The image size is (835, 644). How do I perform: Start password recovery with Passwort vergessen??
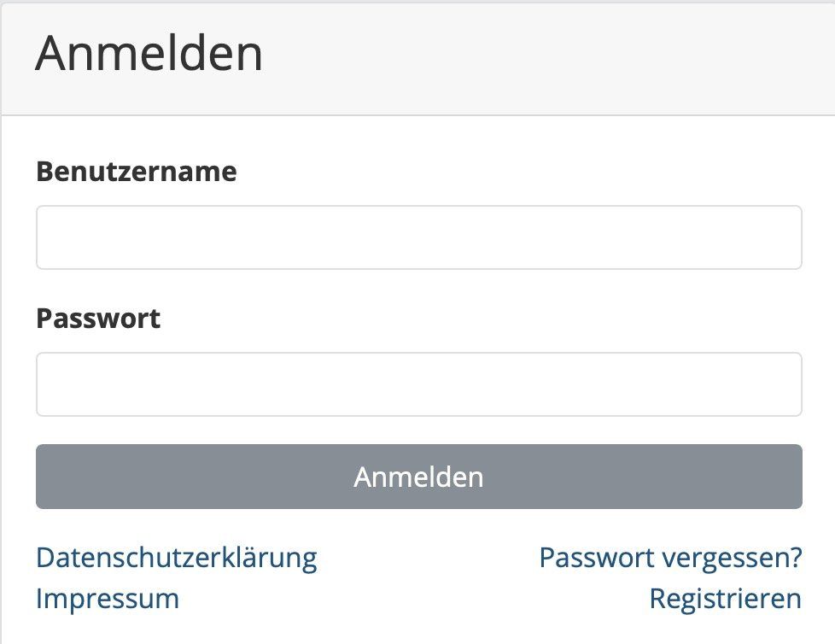coord(670,558)
